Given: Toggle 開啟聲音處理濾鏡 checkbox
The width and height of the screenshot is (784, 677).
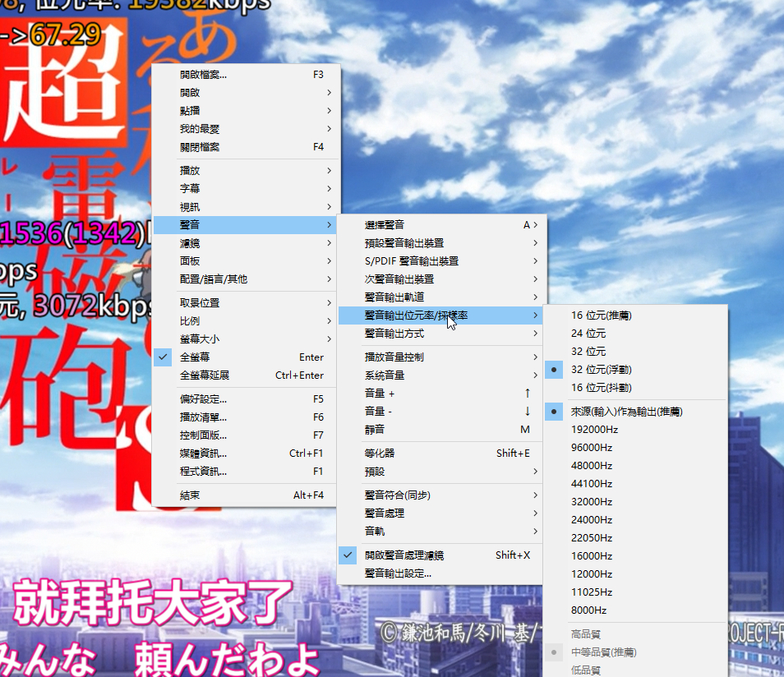Looking at the screenshot, I should (441, 555).
